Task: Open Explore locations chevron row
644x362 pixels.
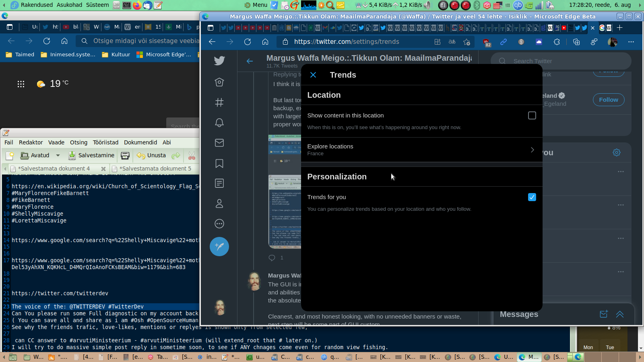Action: pyautogui.click(x=421, y=150)
